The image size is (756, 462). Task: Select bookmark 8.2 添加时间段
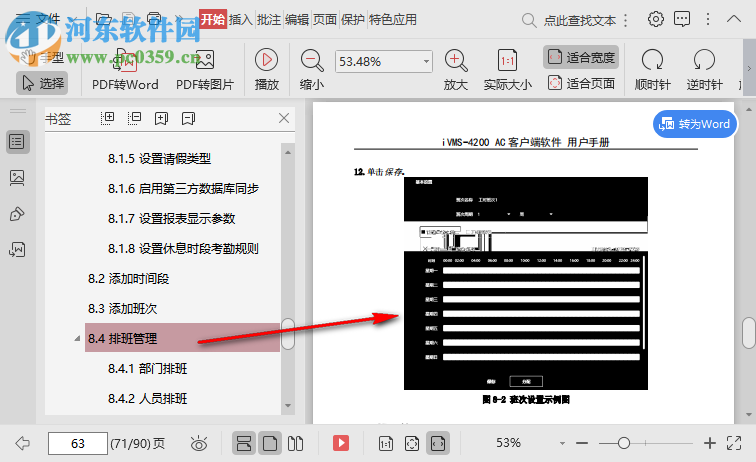point(128,279)
